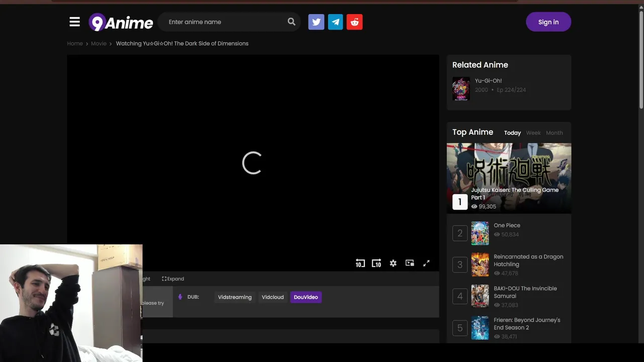
Task: Open the hamburger menu
Action: (74, 22)
